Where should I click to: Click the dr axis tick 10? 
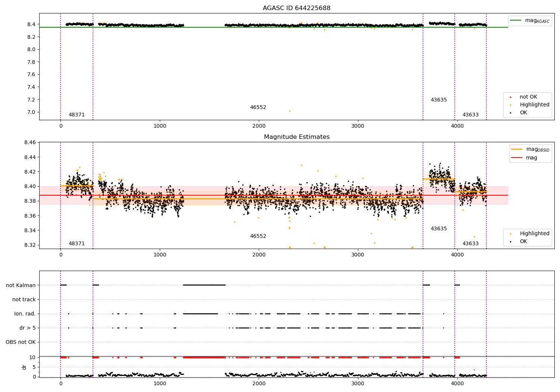coord(32,357)
